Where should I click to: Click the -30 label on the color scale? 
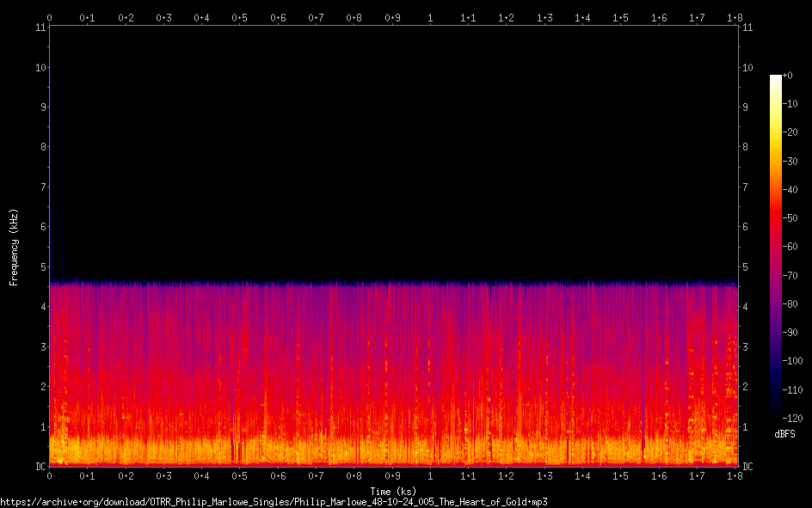click(788, 162)
